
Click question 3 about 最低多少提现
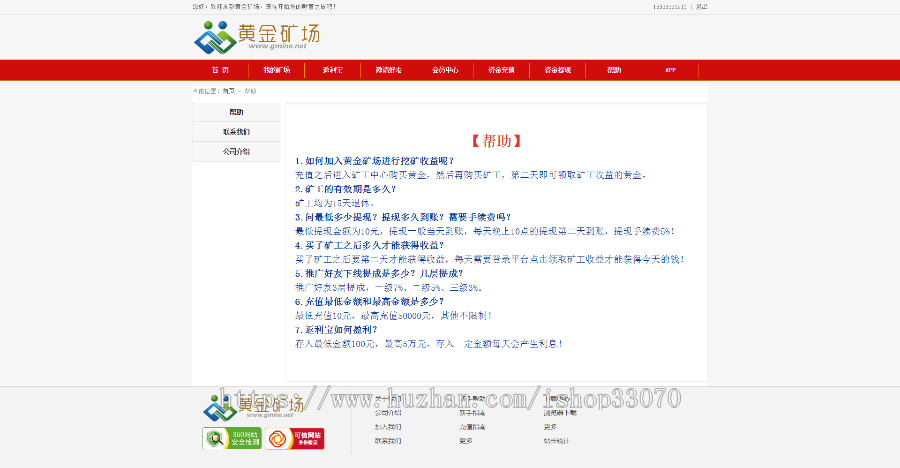(403, 217)
